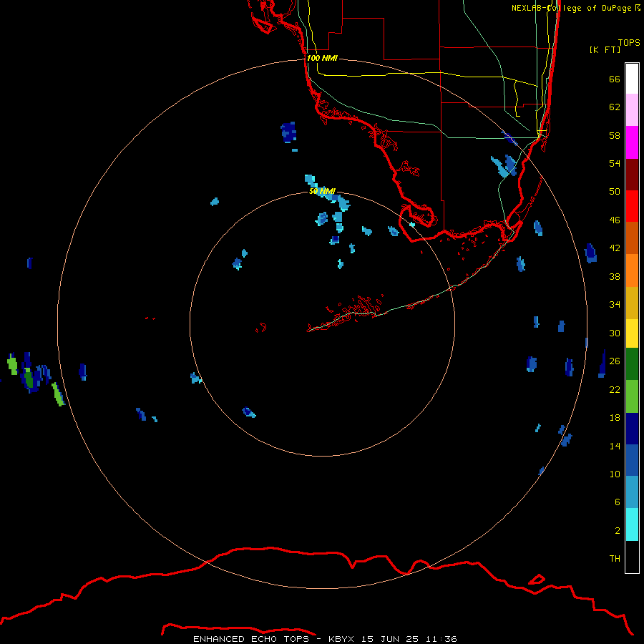
Task: Click the bright red legend swatch
Action: [632, 206]
